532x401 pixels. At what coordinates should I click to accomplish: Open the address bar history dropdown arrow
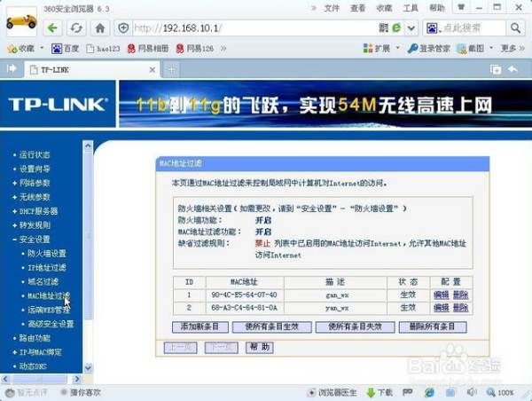[411, 28]
